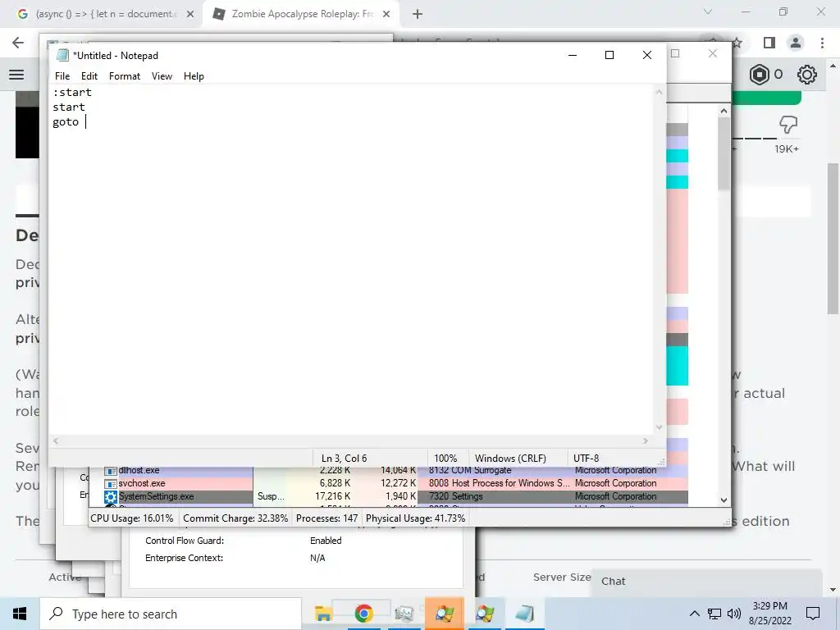Click the 100% zoom status in Notepad
Viewport: 840px width, 630px height.
pyautogui.click(x=445, y=459)
